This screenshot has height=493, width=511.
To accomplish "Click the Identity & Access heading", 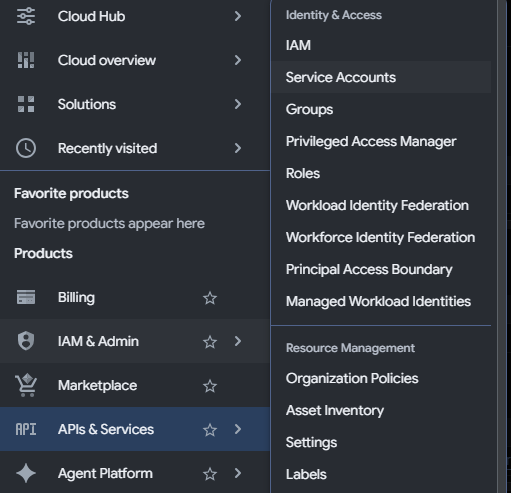I will tap(334, 15).
